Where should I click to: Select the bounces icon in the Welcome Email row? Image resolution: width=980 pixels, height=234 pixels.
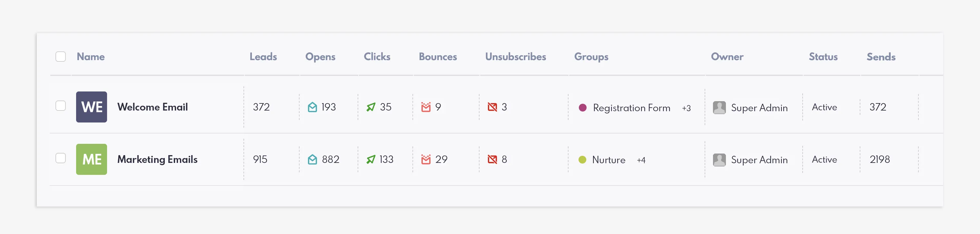[425, 107]
